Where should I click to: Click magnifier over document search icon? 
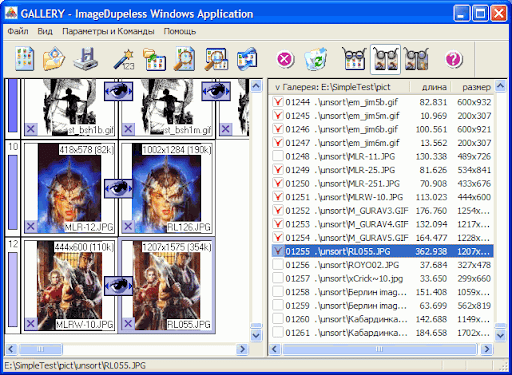point(184,59)
